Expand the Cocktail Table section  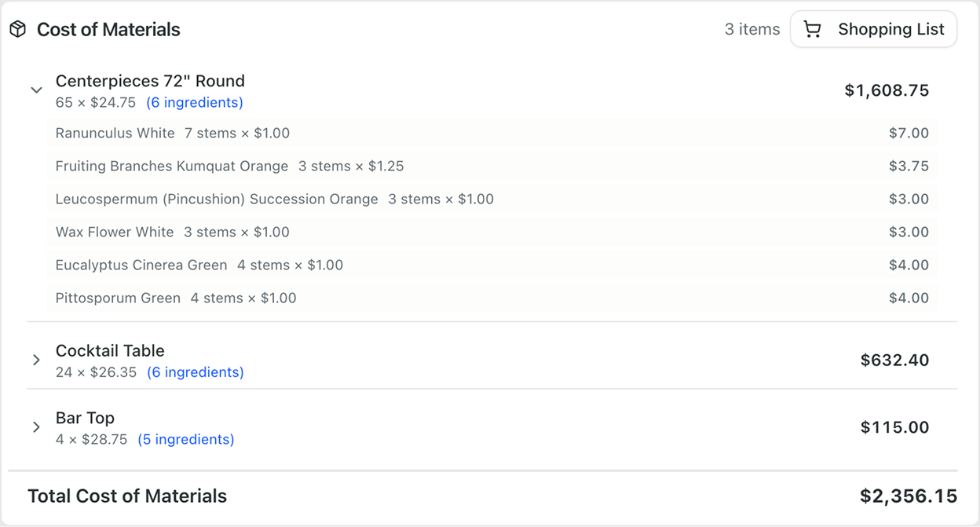coord(36,360)
